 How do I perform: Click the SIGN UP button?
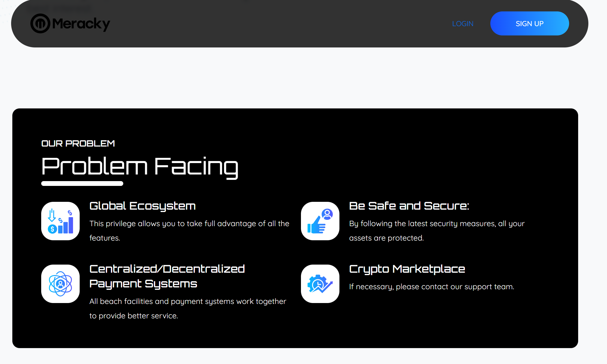point(529,23)
